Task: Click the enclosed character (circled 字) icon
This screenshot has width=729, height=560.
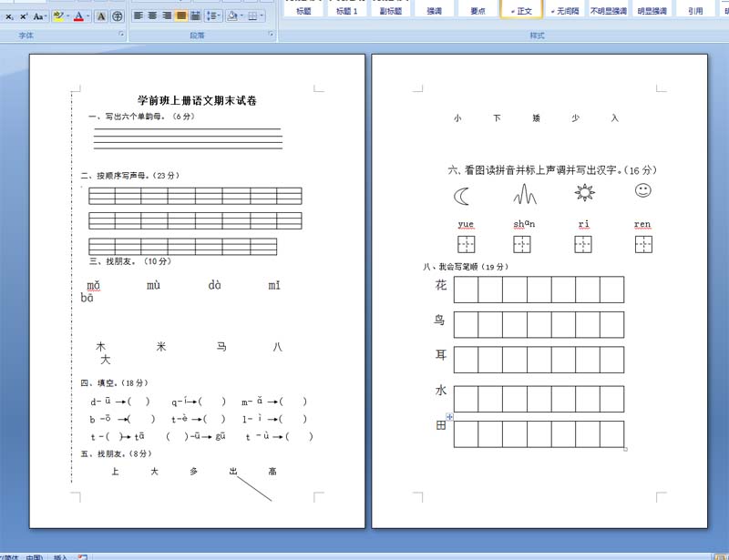Action: (118, 16)
